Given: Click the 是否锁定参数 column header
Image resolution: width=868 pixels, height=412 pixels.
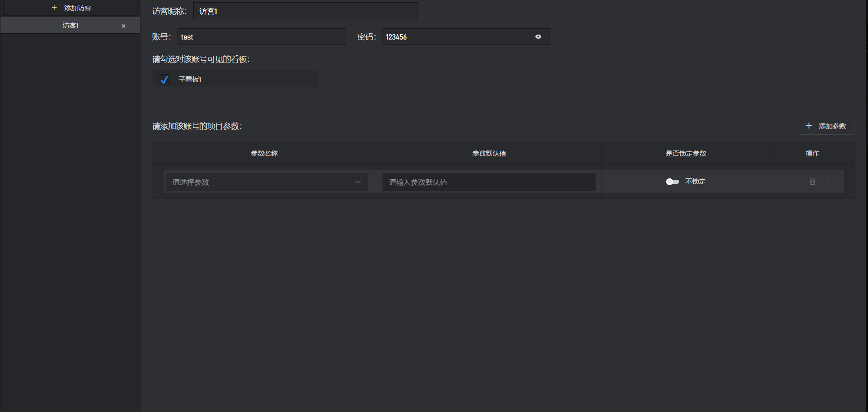Looking at the screenshot, I should pyautogui.click(x=686, y=154).
